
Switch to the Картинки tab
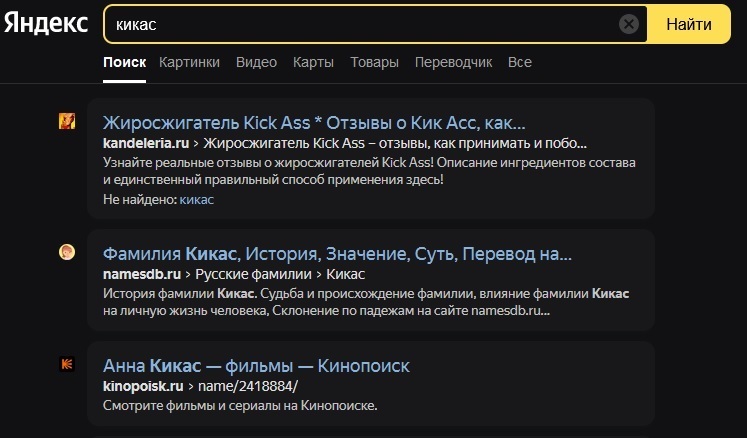[189, 62]
